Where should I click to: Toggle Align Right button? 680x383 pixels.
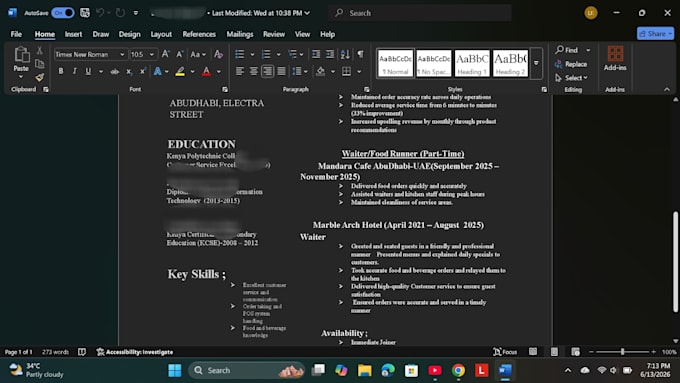pyautogui.click(x=268, y=71)
